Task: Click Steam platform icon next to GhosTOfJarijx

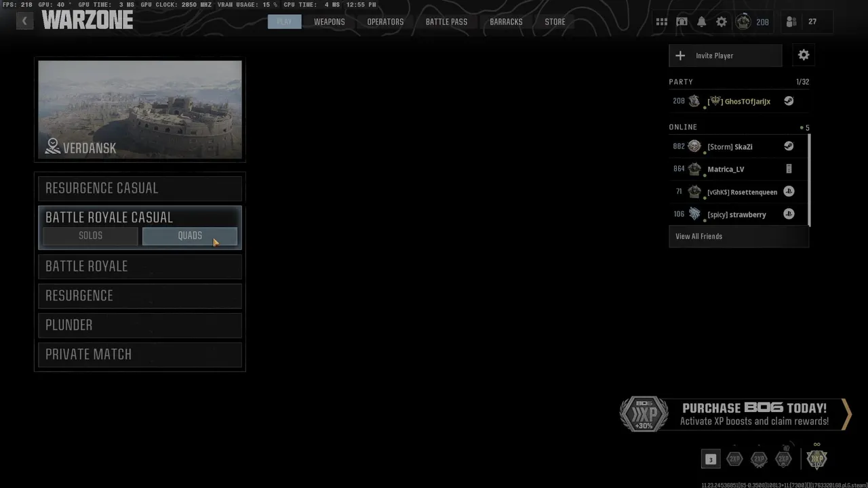Action: click(x=789, y=101)
